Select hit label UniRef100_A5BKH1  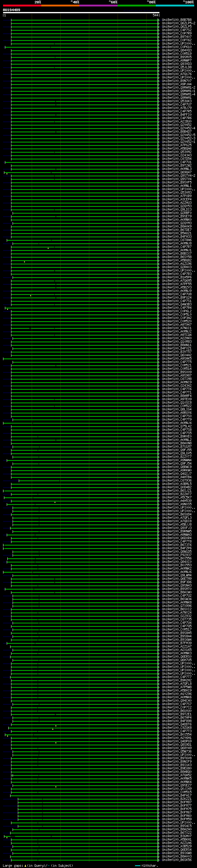pos(177,839)
